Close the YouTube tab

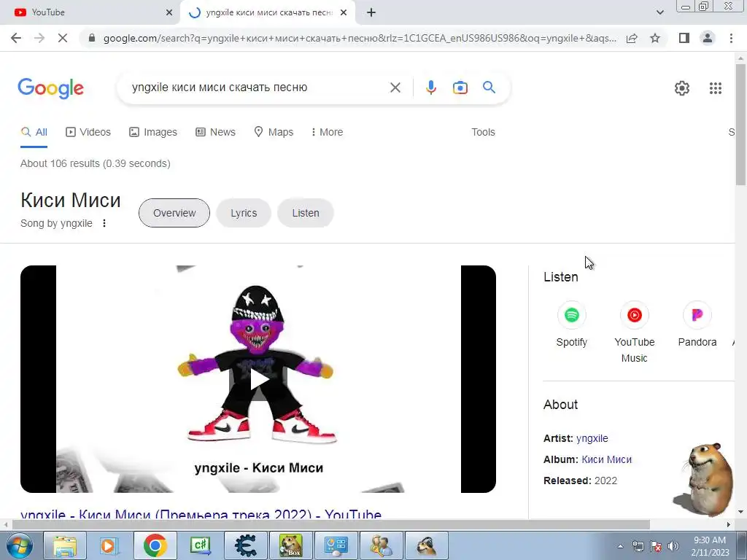tap(169, 12)
